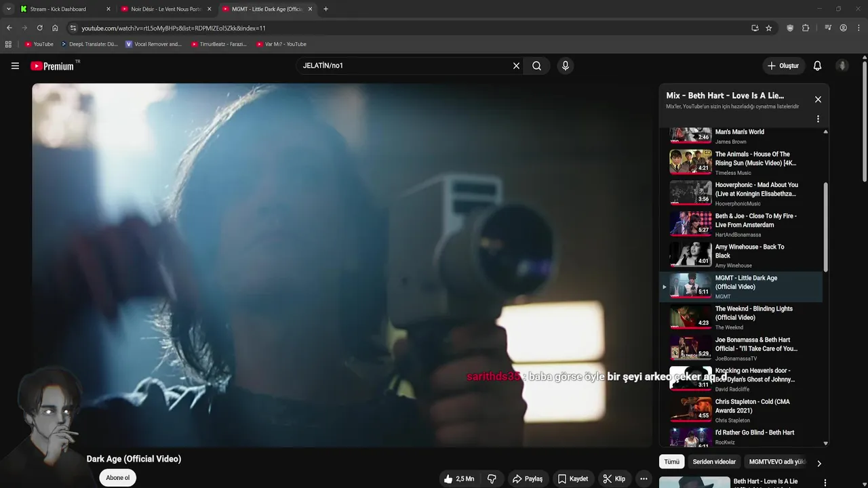Screen dimensions: 868x488
Task: Select the Tümü filter chip
Action: coord(671,462)
